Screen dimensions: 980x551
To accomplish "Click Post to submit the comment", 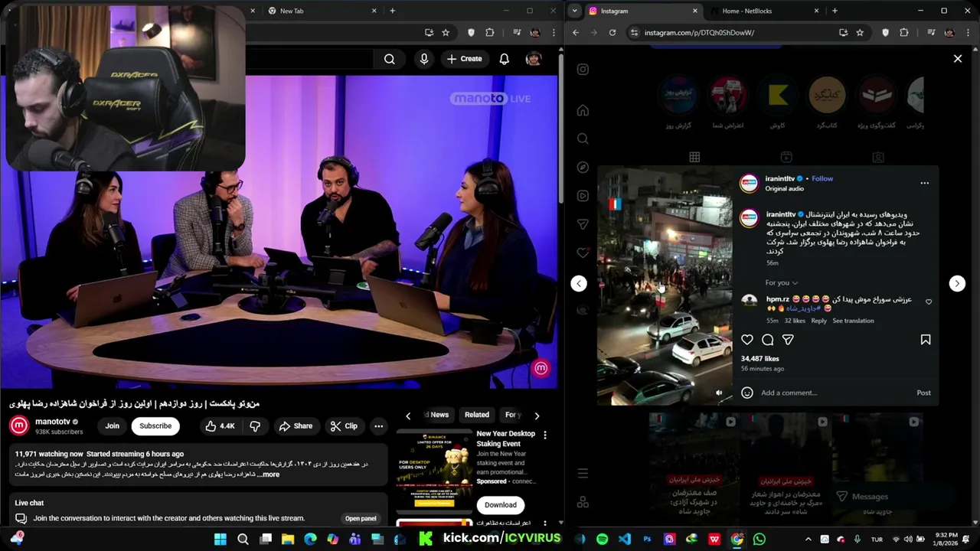I will [923, 393].
